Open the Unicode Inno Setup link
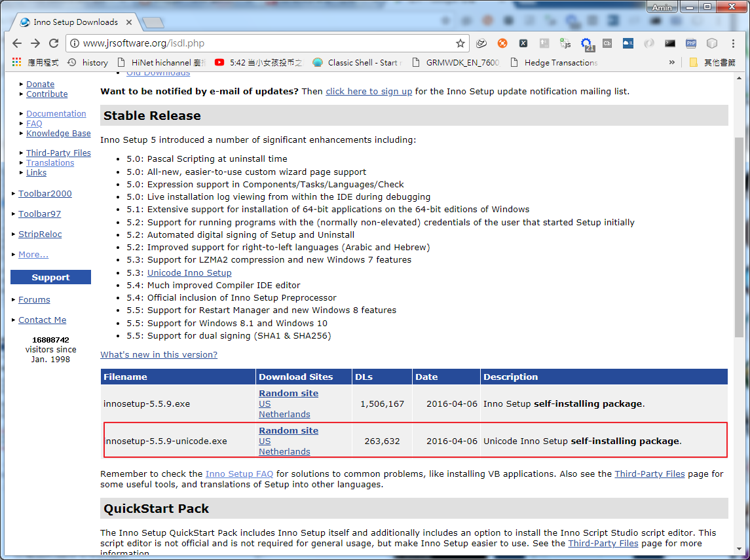This screenshot has width=750, height=560. [189, 272]
